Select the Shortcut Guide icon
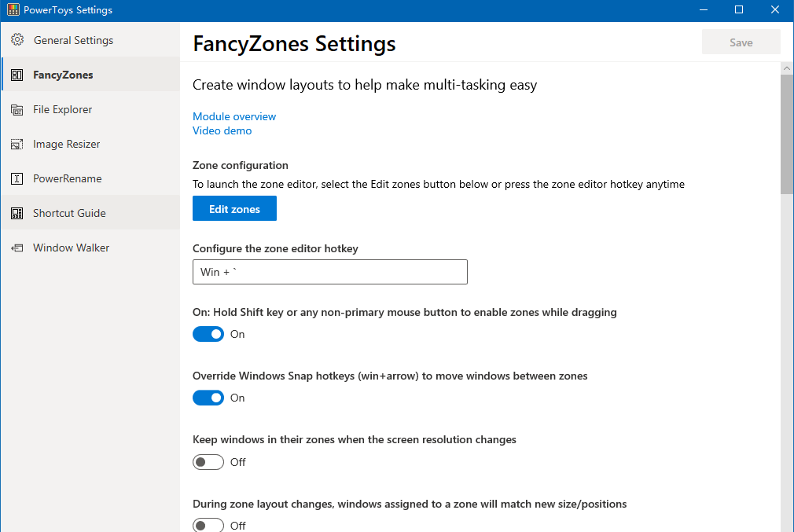The width and height of the screenshot is (794, 532). [16, 212]
